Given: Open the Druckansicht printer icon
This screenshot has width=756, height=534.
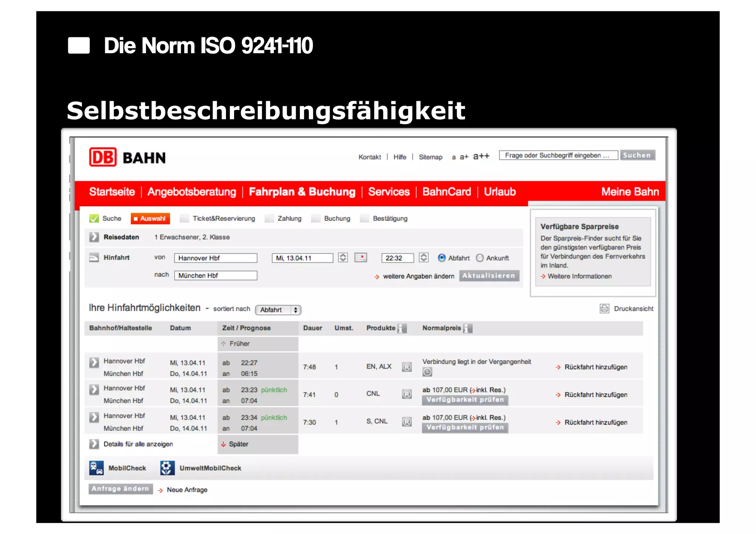Looking at the screenshot, I should point(604,309).
